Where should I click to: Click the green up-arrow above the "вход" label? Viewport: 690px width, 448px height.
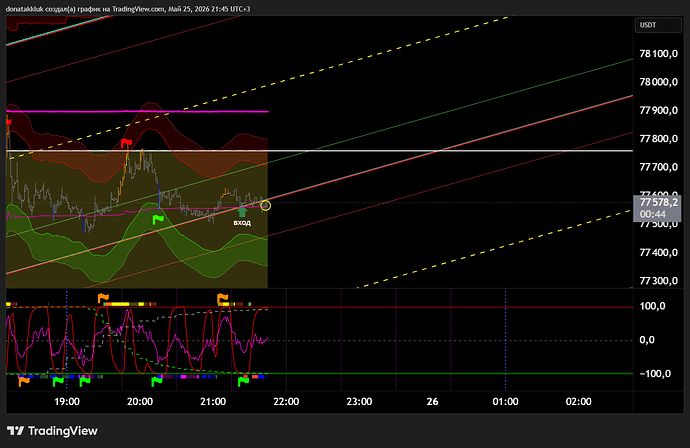pyautogui.click(x=242, y=213)
